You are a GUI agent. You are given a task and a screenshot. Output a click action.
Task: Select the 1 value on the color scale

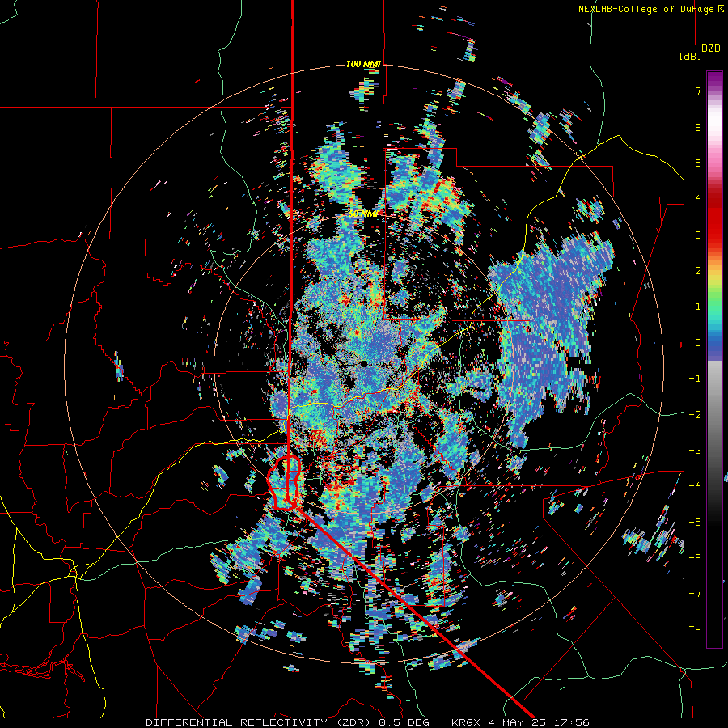tap(698, 307)
